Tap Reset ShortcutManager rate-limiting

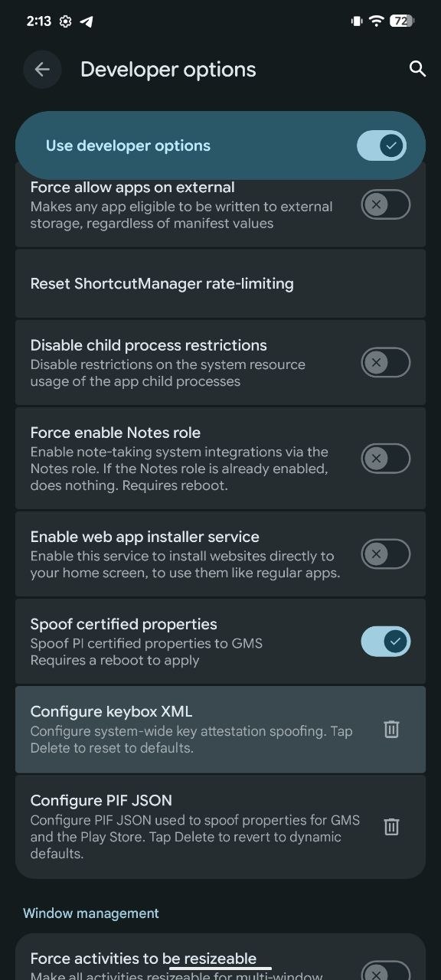click(x=220, y=283)
